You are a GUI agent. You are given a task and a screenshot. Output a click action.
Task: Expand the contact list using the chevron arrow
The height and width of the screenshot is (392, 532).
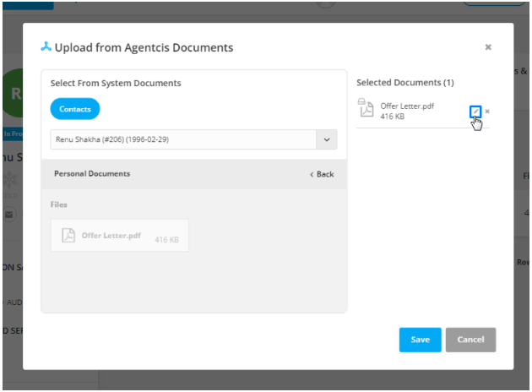(x=327, y=139)
